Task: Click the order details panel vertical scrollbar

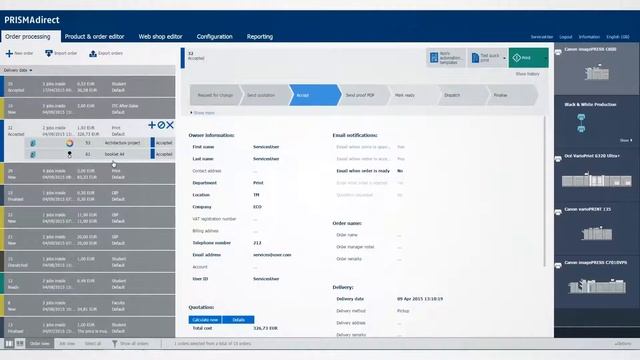Action: click(544, 191)
